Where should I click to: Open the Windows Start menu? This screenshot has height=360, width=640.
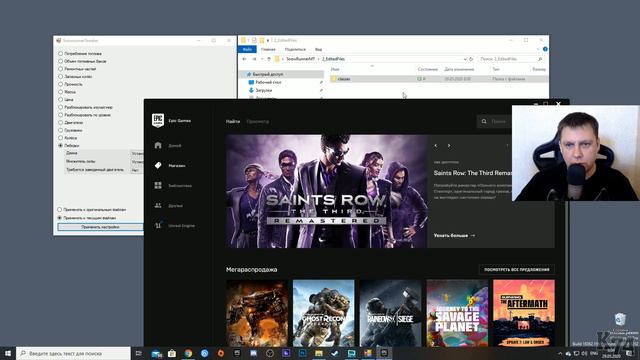click(x=8, y=353)
